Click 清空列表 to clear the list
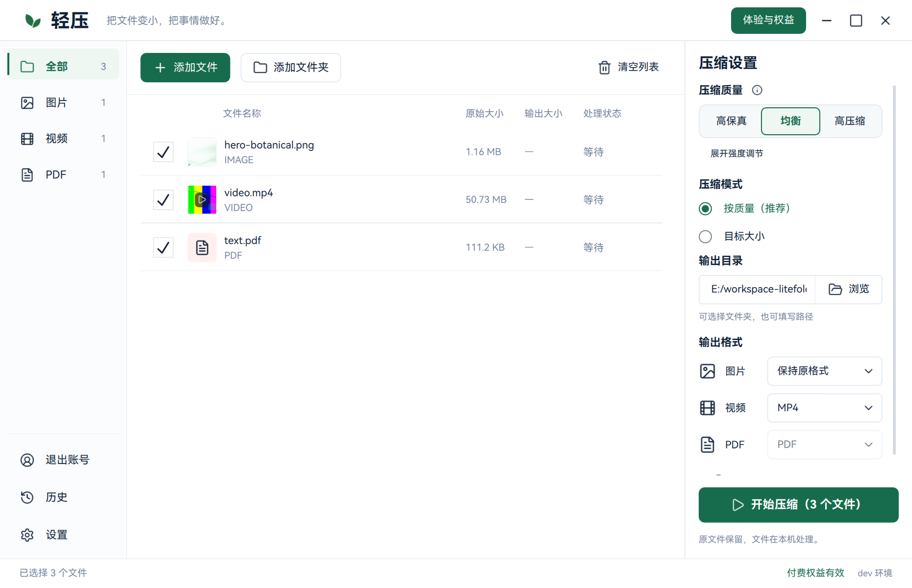 (x=629, y=67)
